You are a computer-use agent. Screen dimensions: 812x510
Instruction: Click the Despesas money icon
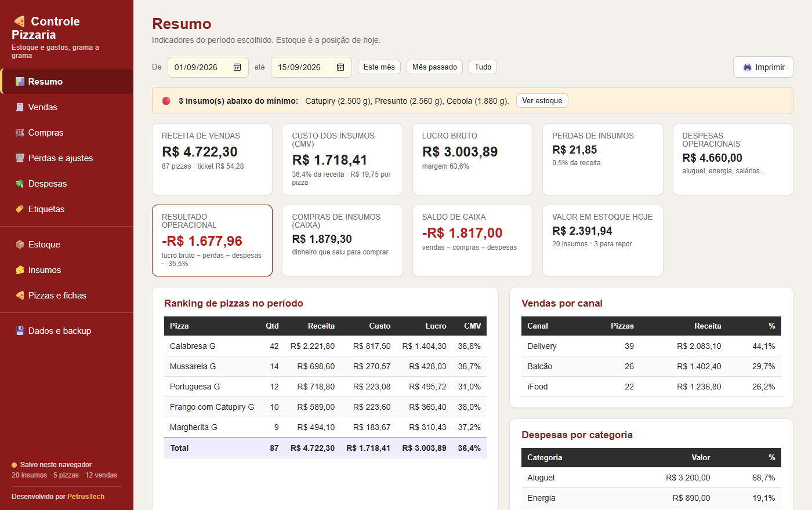(20, 184)
